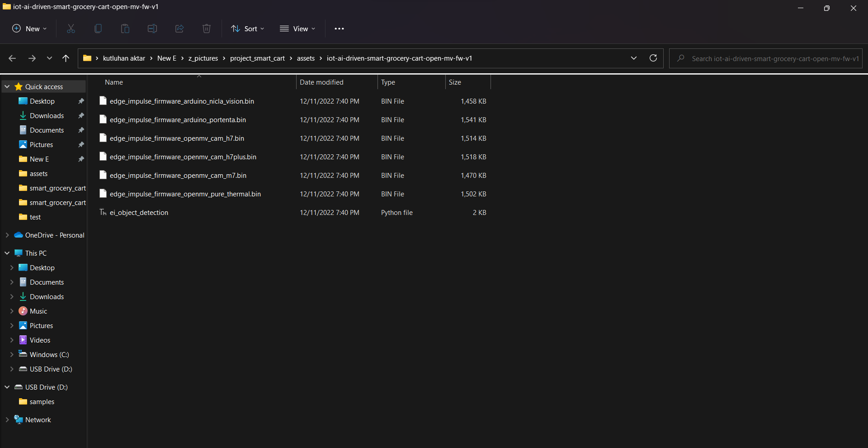
Task: Go up one folder level
Action: 66,58
